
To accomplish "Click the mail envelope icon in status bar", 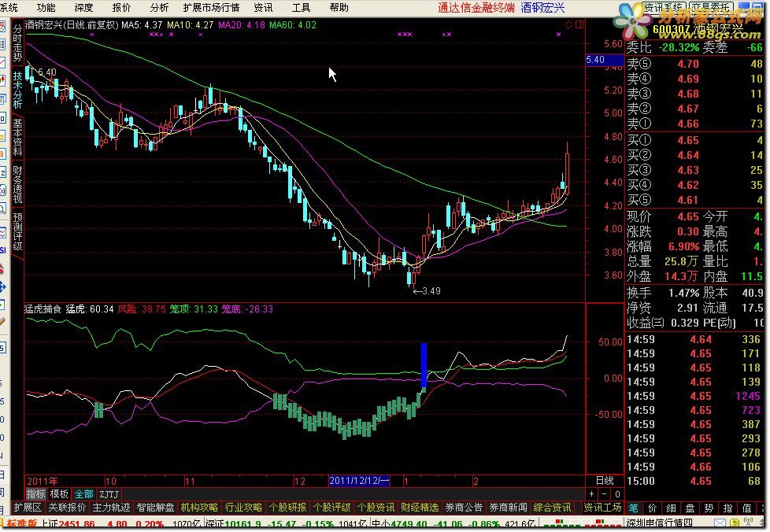I will coord(720,523).
